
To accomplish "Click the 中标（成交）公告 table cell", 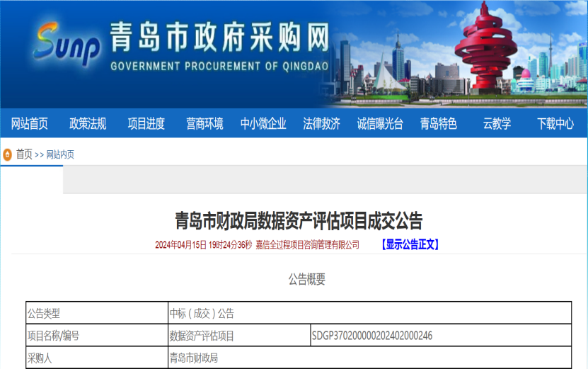I will [x=370, y=313].
